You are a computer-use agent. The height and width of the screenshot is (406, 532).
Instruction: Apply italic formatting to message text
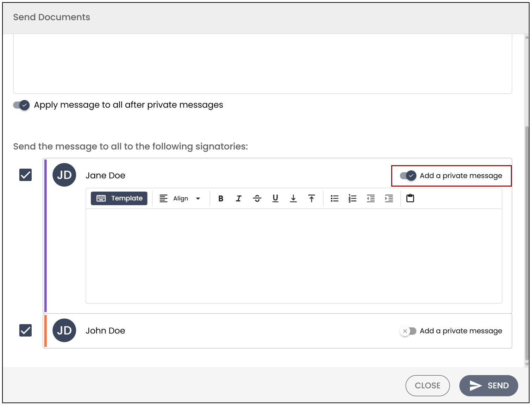click(x=239, y=199)
